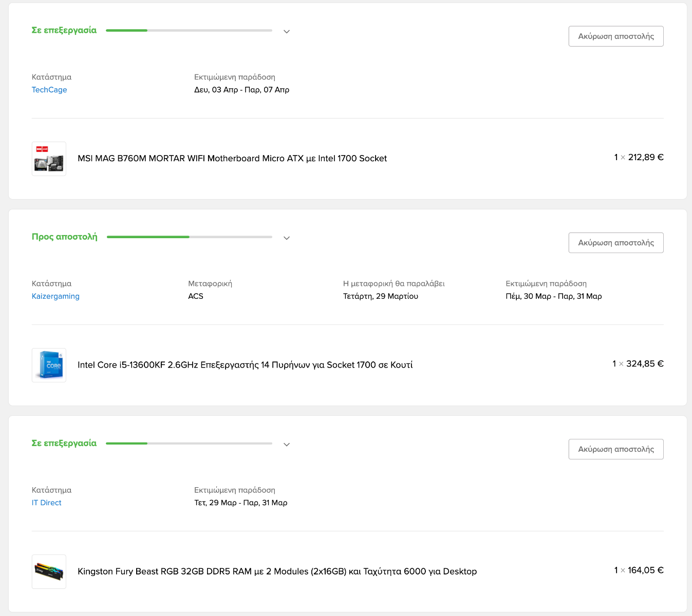
Task: Open the MSI MAG B760M MORTAR WIFI product title
Action: [x=232, y=159]
